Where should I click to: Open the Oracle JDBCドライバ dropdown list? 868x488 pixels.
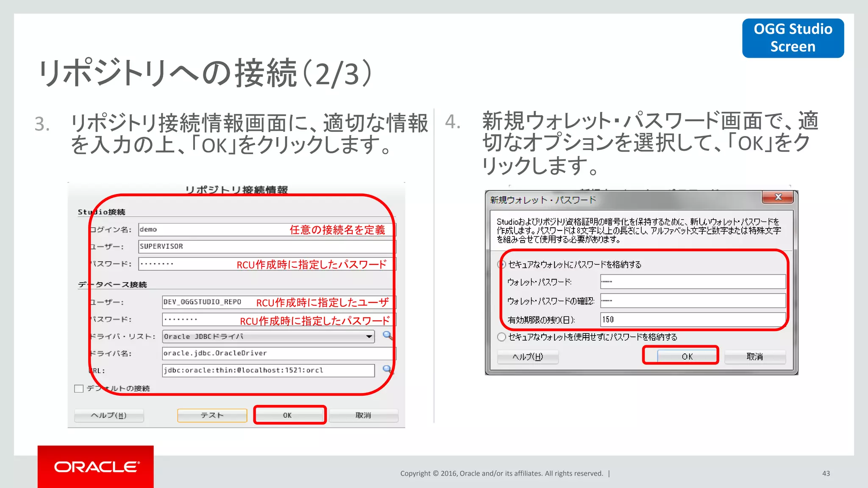tap(269, 336)
